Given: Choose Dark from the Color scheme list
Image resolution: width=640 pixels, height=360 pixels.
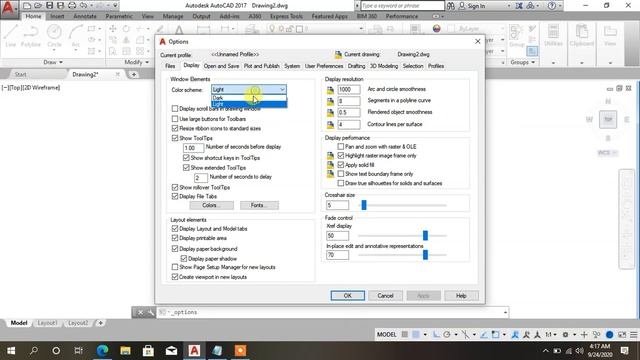Looking at the screenshot, I should 249,98.
